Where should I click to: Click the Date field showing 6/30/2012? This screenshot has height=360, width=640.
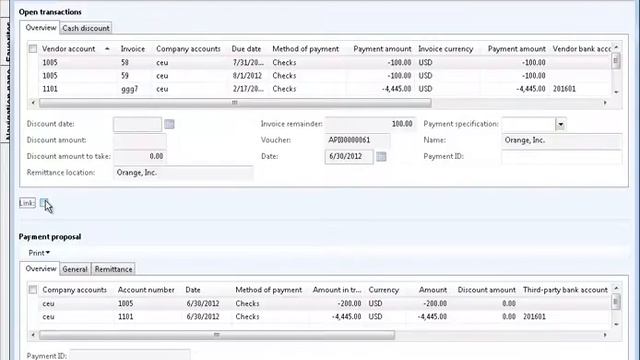(x=349, y=156)
